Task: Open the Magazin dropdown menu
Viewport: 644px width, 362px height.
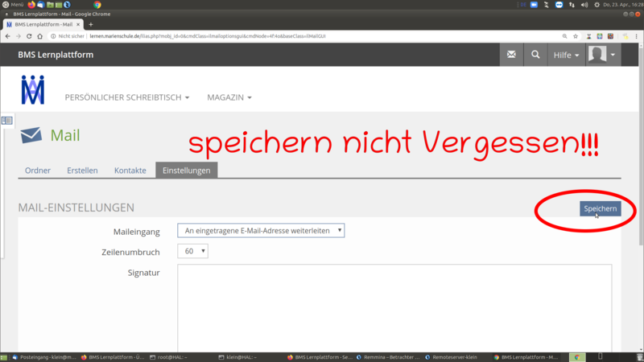Action: pos(229,97)
